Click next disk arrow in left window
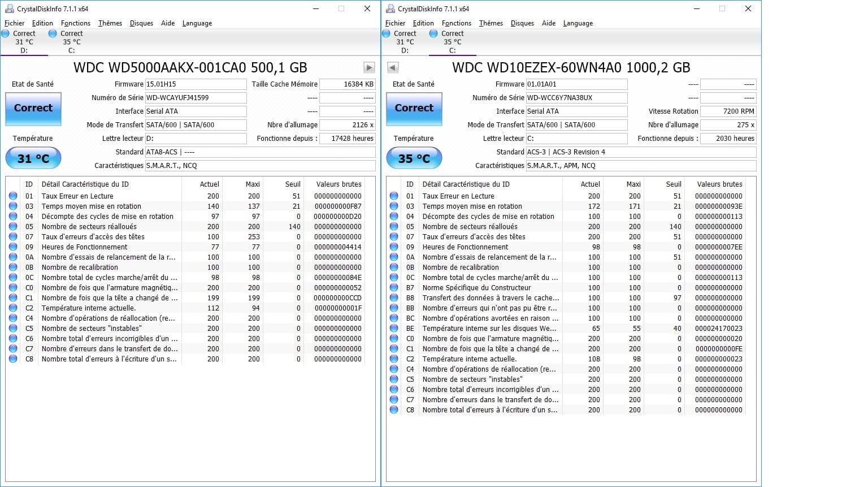 (369, 67)
